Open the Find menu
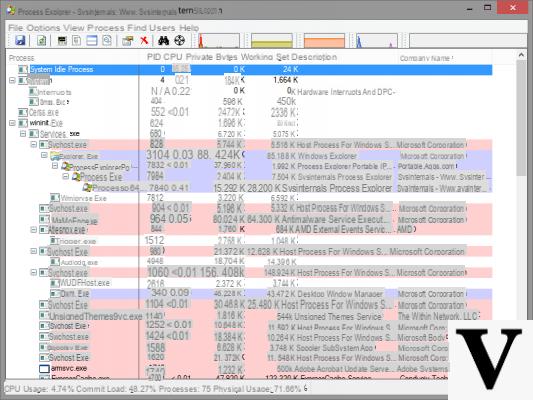The width and height of the screenshot is (533, 400). click(136, 28)
